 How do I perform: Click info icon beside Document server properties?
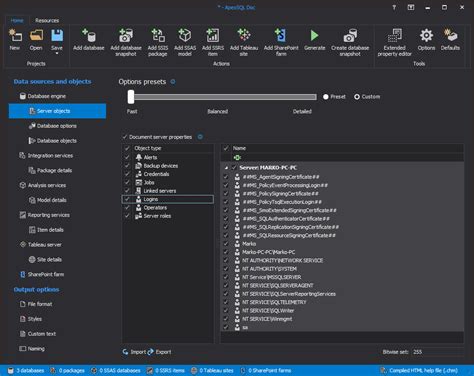click(200, 137)
